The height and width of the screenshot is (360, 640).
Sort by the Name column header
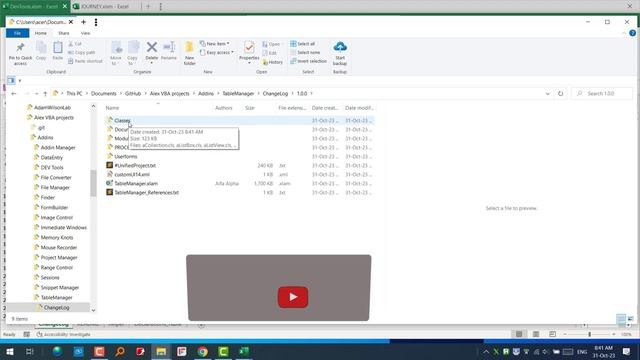112,108
